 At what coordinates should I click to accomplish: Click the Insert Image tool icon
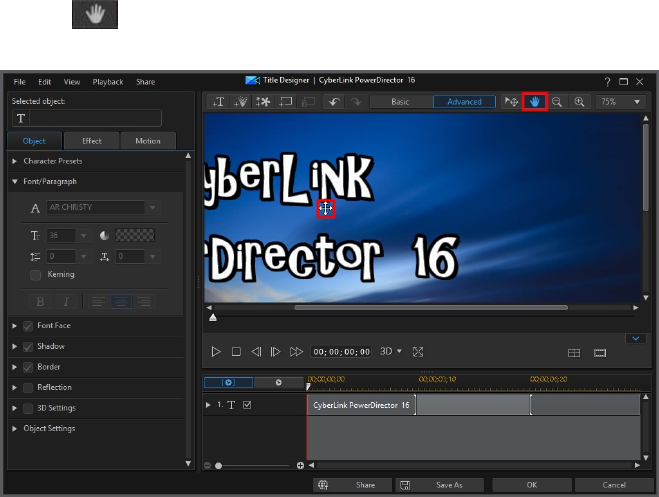263,102
